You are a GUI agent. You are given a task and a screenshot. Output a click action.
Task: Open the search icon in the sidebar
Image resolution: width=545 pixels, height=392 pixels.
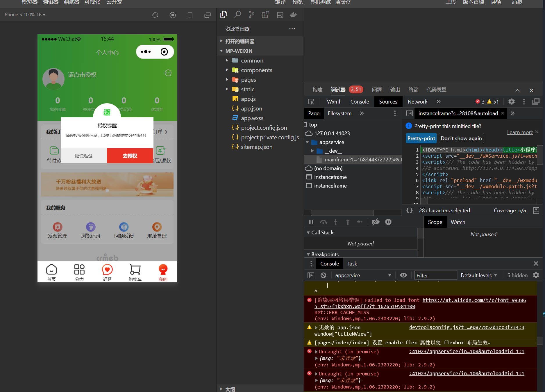point(237,15)
